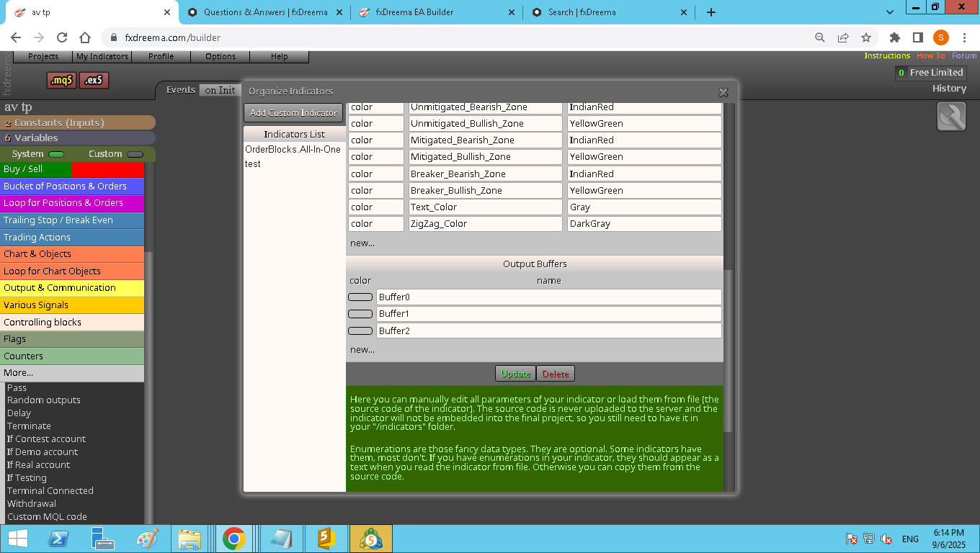Screen dimensions: 980x553
Task: Download the .ex5 compiled file
Action: (x=94, y=81)
